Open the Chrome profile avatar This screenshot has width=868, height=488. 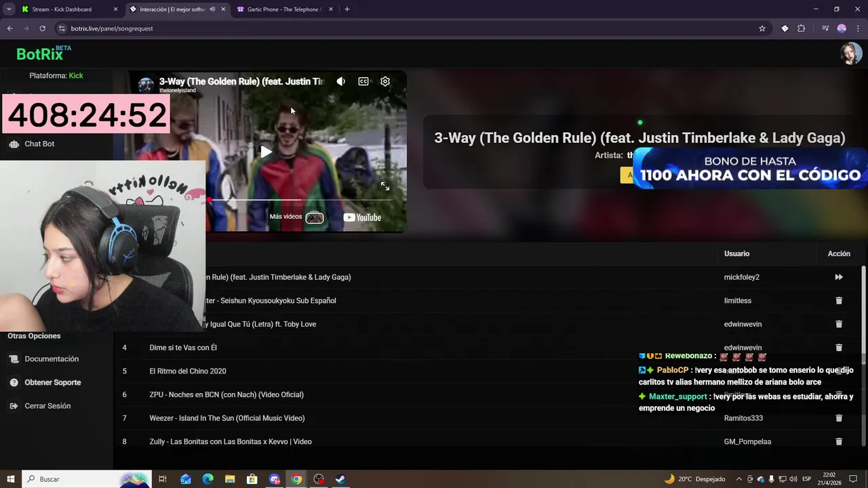click(842, 28)
